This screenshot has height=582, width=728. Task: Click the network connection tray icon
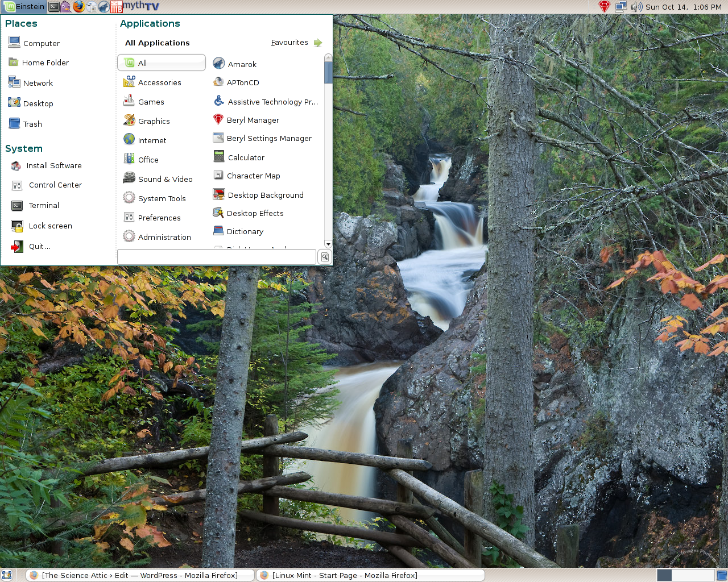point(621,7)
